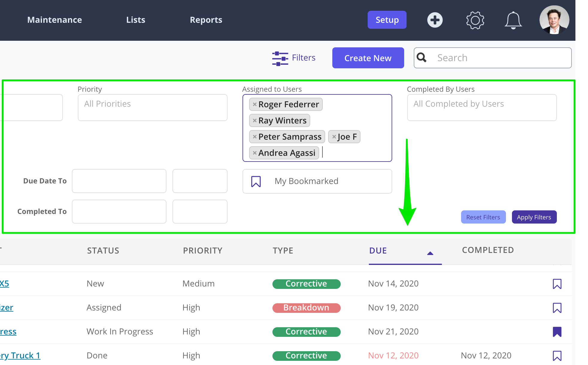This screenshot has width=588, height=365.
Task: Toggle DUE column sort arrow
Action: click(x=430, y=253)
